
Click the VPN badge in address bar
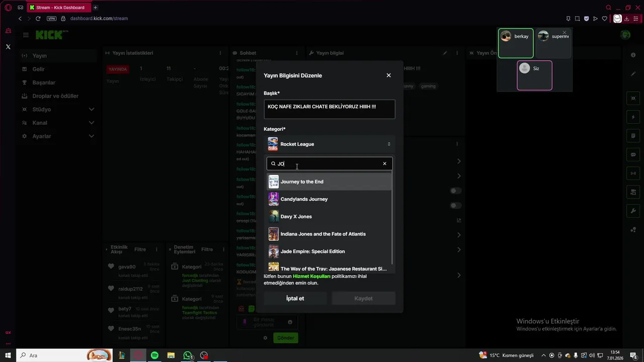tap(51, 19)
